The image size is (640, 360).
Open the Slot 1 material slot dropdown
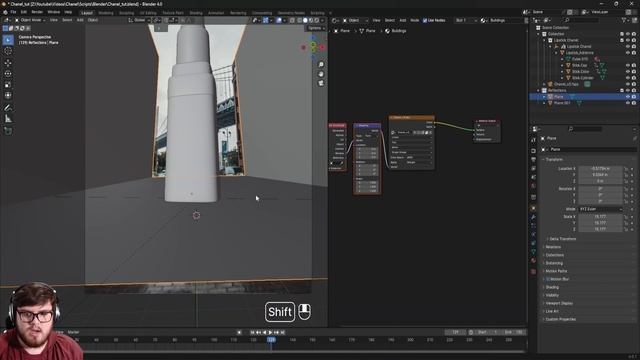coord(466,20)
